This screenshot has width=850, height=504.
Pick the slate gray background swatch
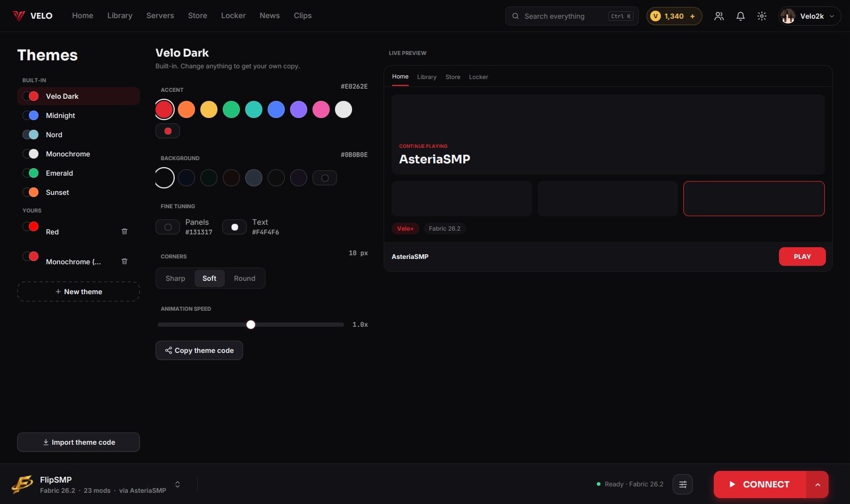click(x=254, y=178)
